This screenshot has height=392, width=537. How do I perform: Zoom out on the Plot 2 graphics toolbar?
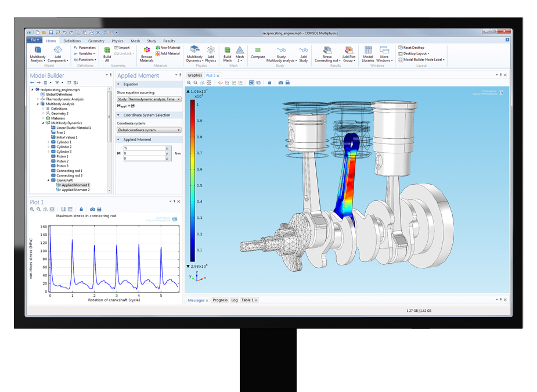tap(196, 82)
